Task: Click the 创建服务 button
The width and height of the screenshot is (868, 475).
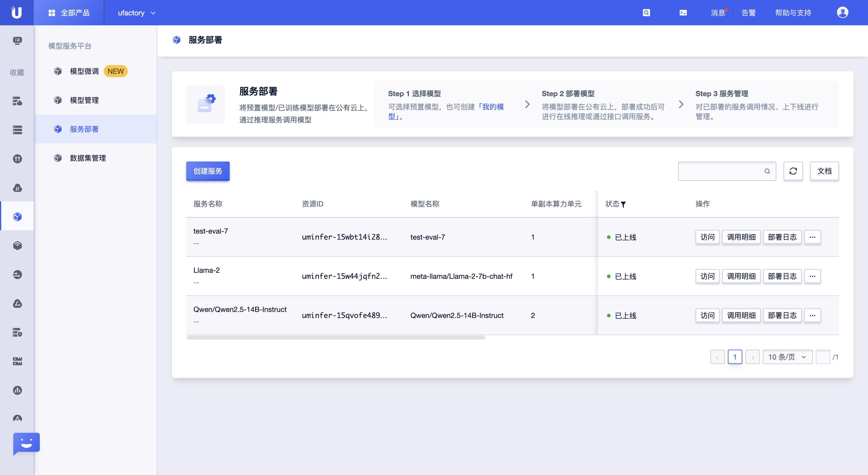Action: pos(208,171)
